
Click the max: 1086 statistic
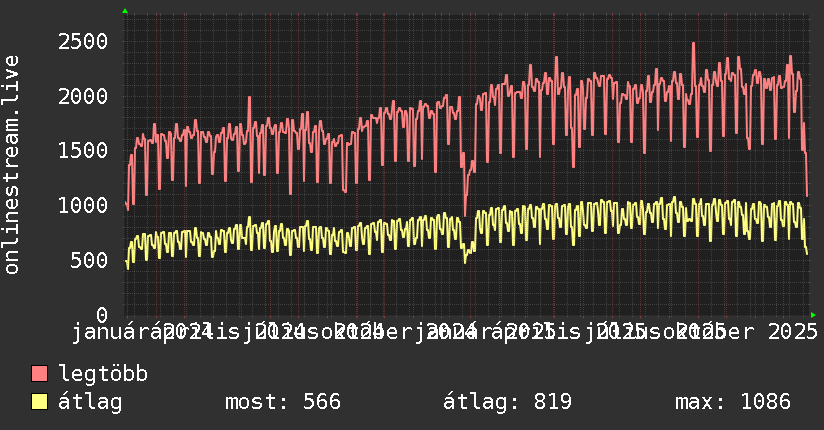click(x=733, y=402)
